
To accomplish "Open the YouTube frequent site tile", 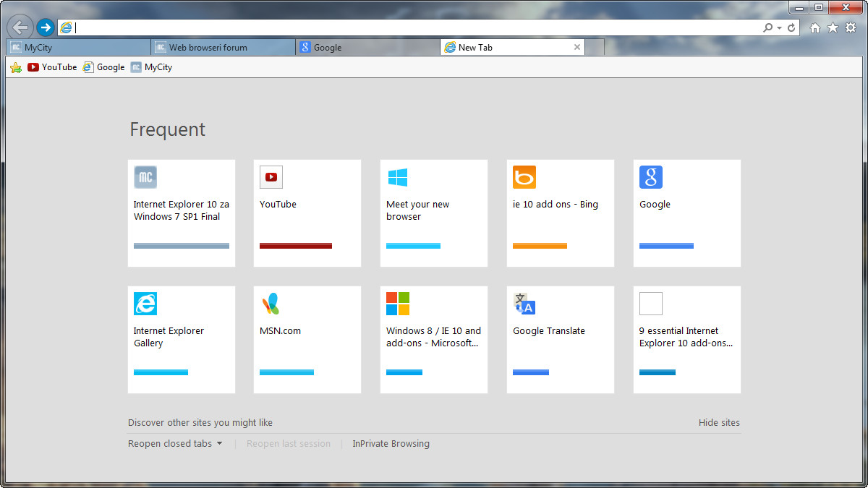I will pyautogui.click(x=307, y=213).
